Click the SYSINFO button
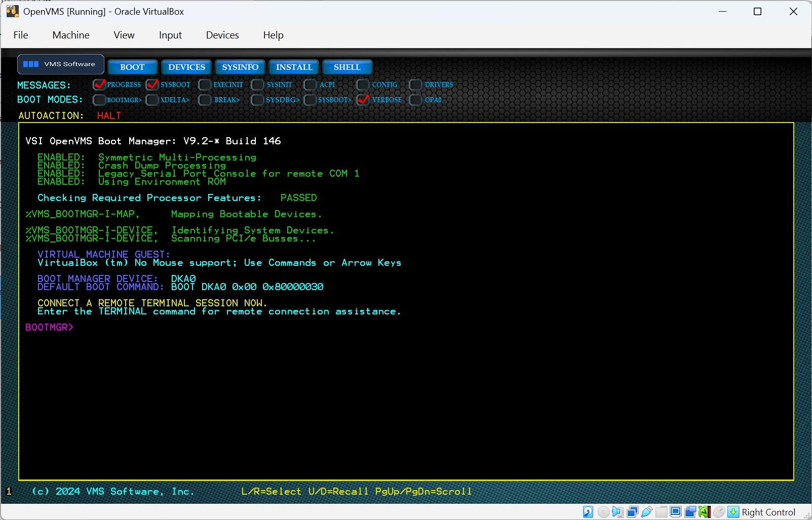This screenshot has width=812, height=520. 240,67
